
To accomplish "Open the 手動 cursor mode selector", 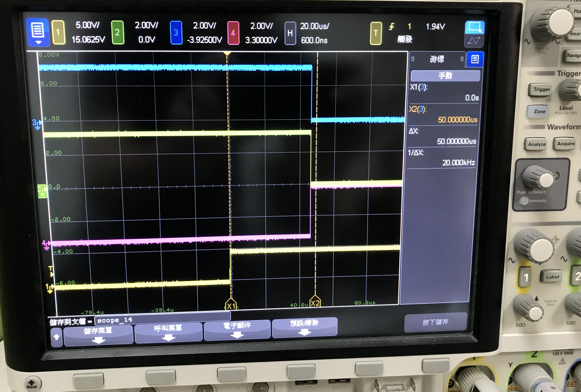I will click(x=445, y=76).
